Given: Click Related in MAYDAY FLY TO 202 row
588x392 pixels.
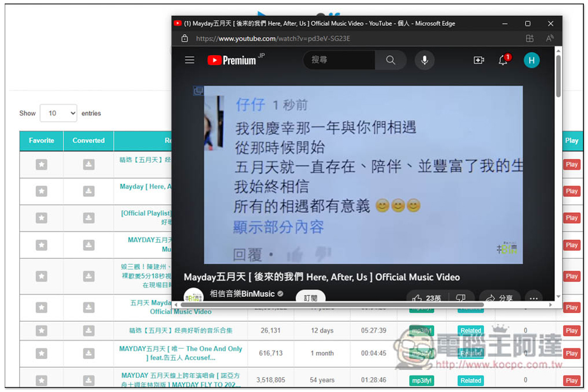Looking at the screenshot, I should tap(470, 380).
